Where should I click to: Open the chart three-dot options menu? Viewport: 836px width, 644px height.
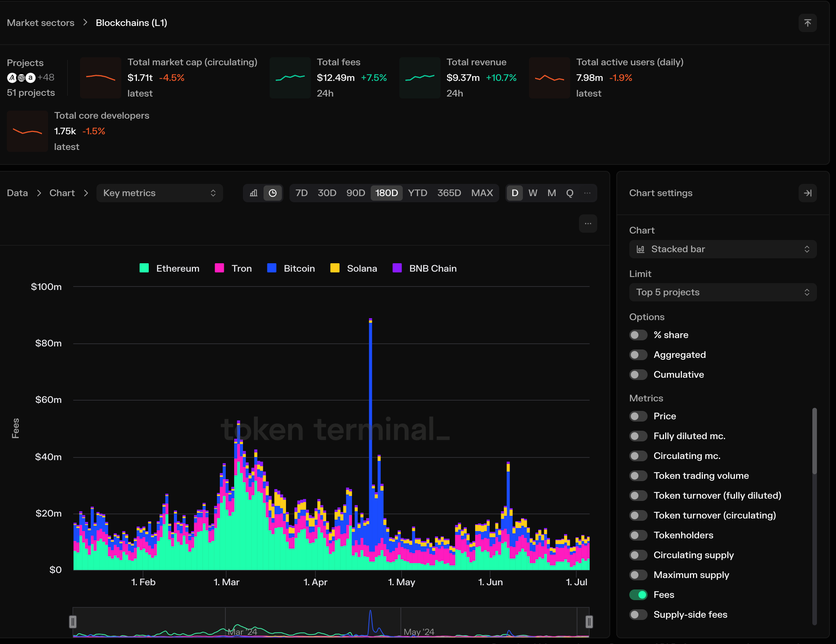pos(588,224)
